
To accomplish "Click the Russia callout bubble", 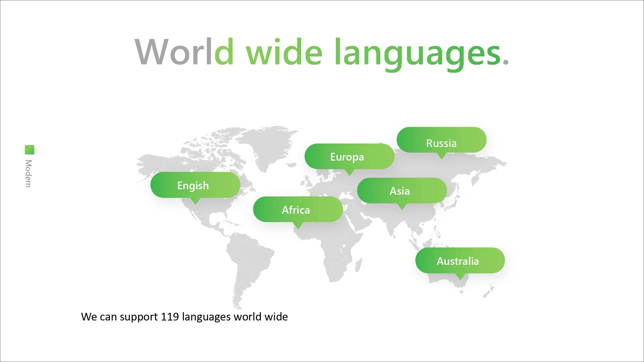I will tap(441, 143).
